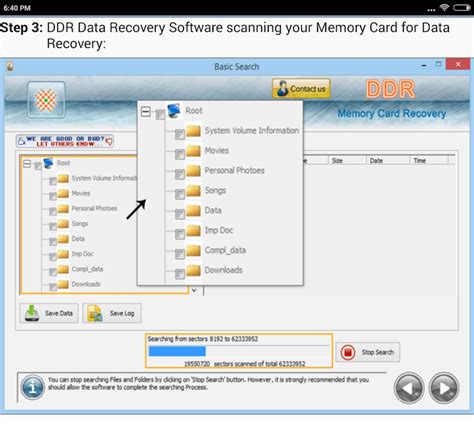Sort by the Size column header
The height and width of the screenshot is (434, 474).
[x=337, y=160]
